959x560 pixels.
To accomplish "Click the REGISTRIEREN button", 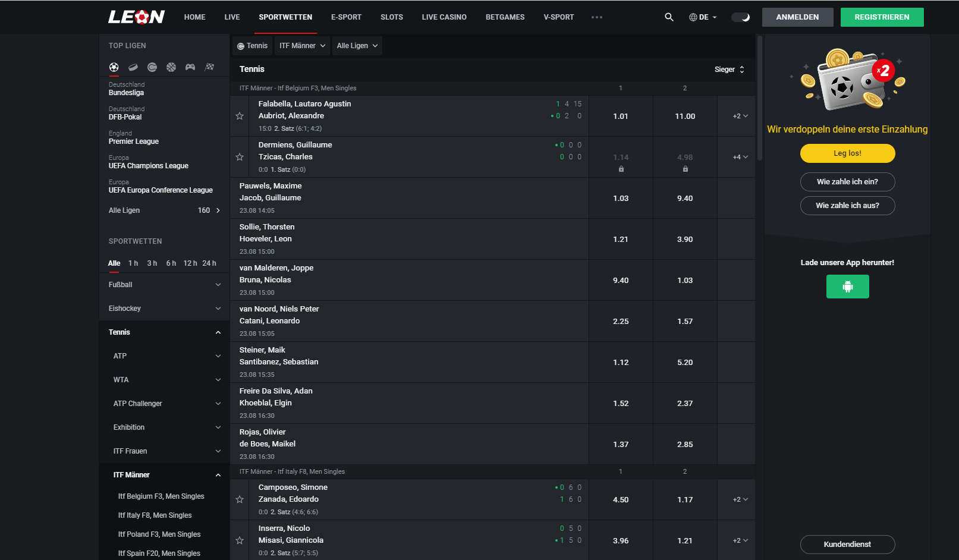I will 882,17.
